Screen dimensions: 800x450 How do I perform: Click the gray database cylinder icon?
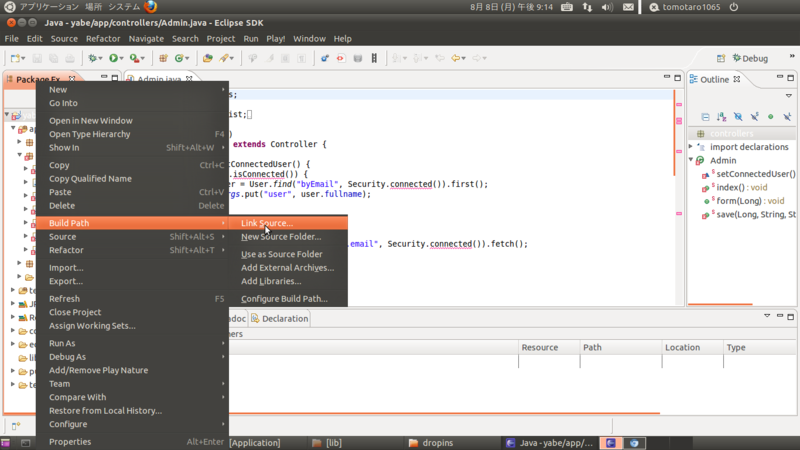point(358,58)
